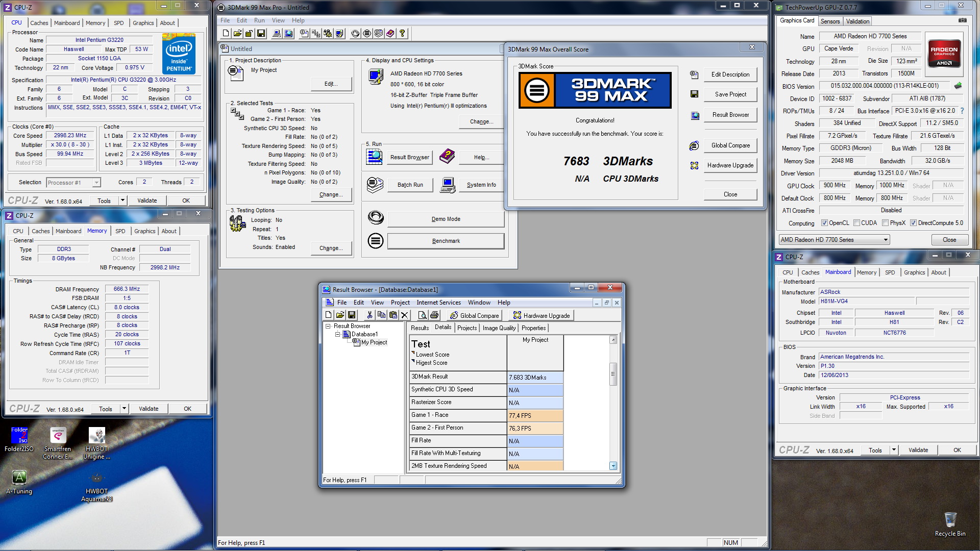The height and width of the screenshot is (551, 980).
Task: Open Tools dropdown arrow in CPU-Z Memory window
Action: 124,409
